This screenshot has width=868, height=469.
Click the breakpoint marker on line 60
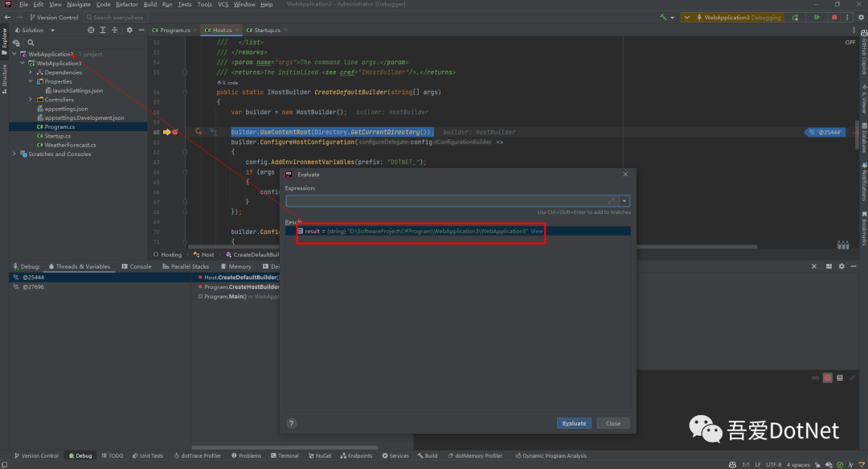[x=175, y=132]
